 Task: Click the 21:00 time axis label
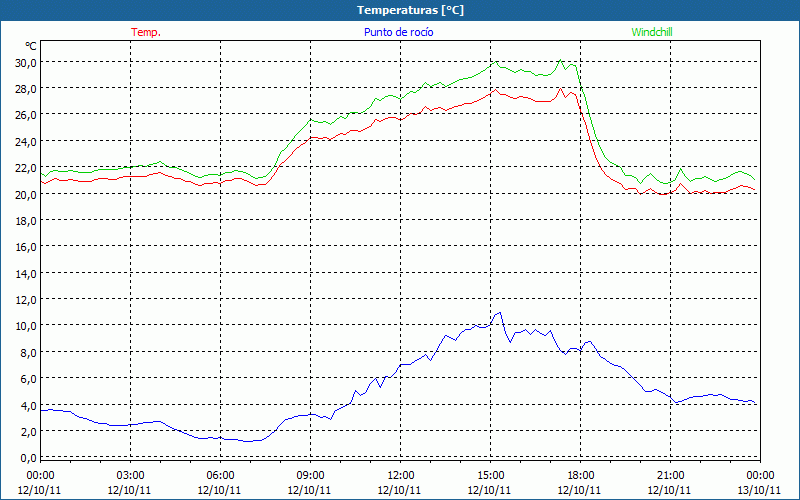coord(670,476)
